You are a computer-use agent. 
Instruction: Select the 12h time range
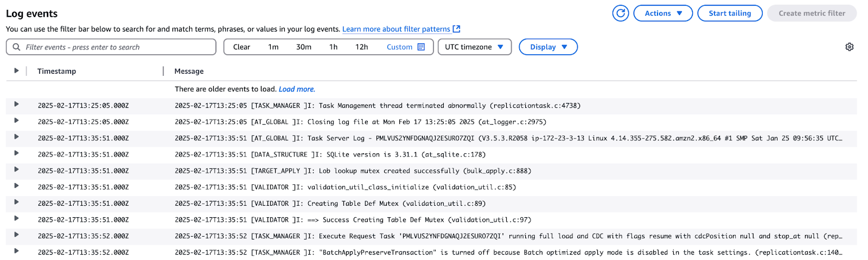pyautogui.click(x=362, y=47)
